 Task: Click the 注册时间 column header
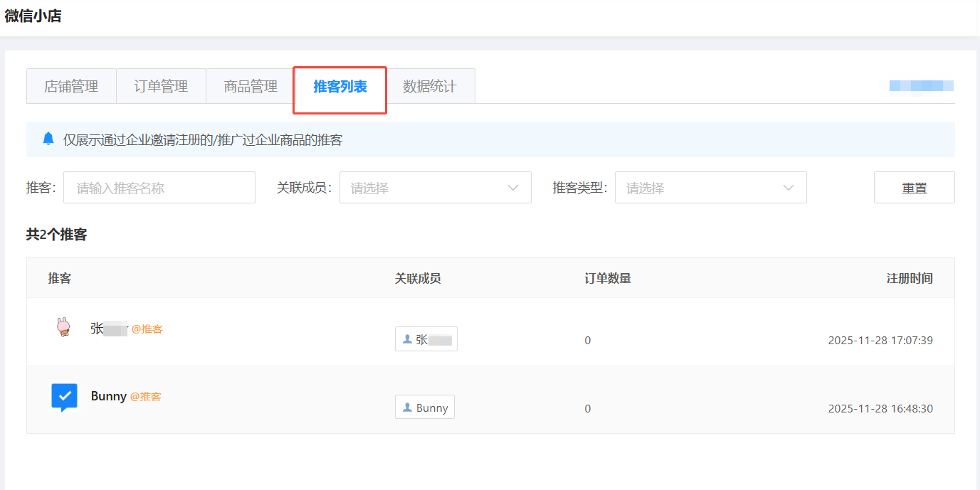coord(909,278)
